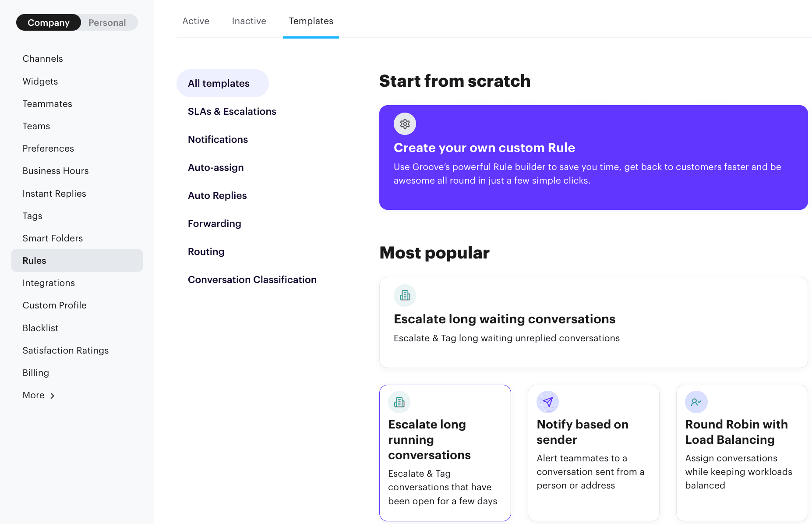The width and height of the screenshot is (812, 524).
Task: Select the Templates tab
Action: [311, 21]
